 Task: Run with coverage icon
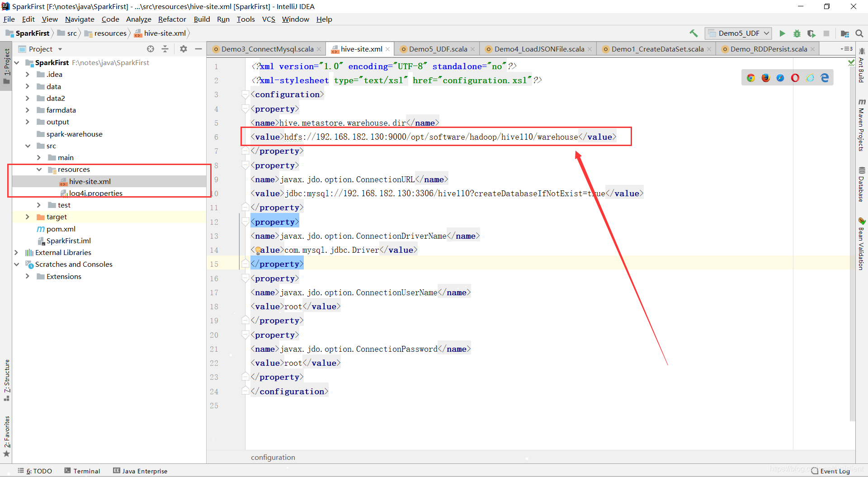[x=811, y=33]
